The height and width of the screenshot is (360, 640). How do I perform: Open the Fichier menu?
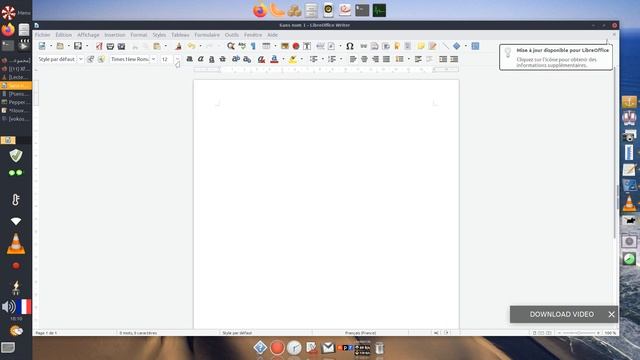click(42, 35)
